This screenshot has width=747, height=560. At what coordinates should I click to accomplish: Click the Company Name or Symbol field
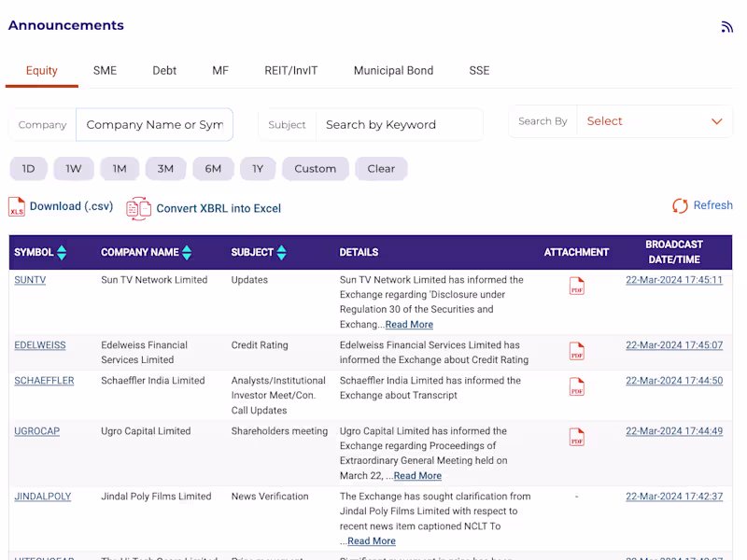(154, 125)
